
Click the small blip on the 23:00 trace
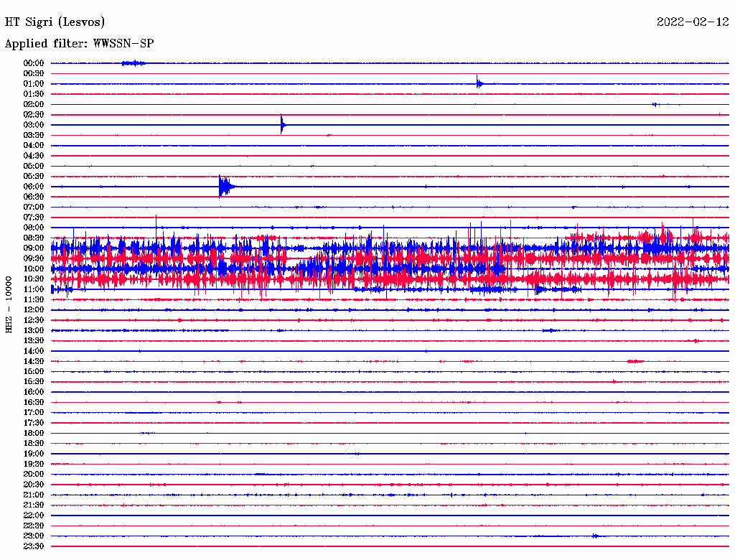595,536
